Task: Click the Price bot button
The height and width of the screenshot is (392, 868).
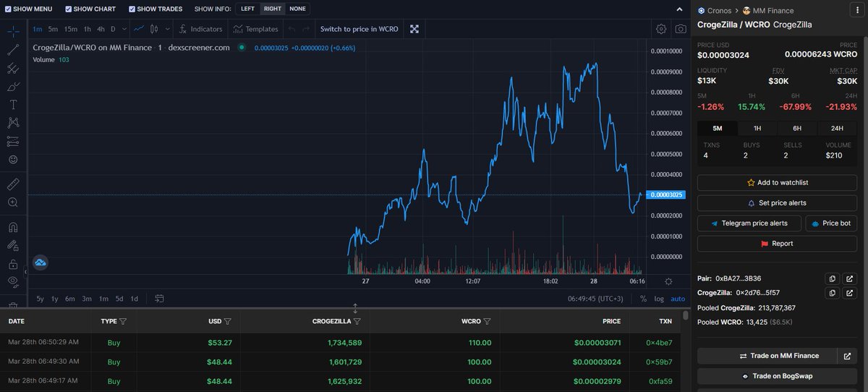Action: [x=831, y=223]
